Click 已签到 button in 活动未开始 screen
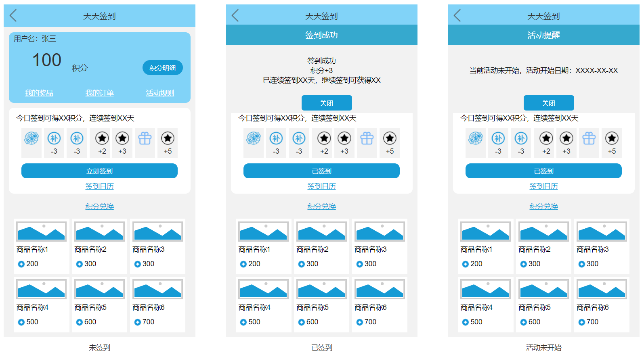 coord(543,171)
